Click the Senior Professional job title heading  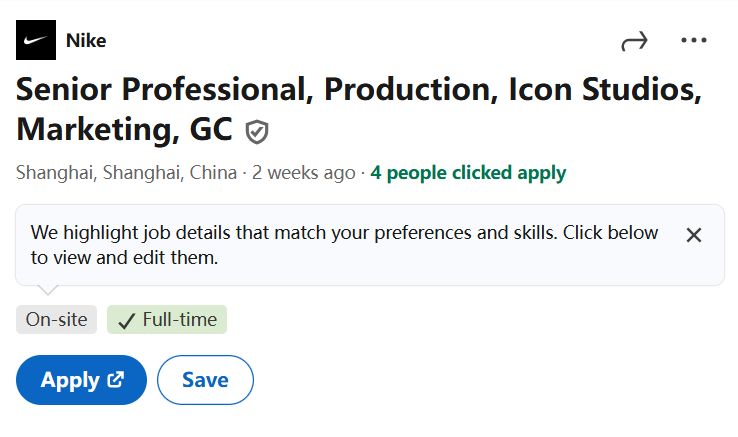360,109
